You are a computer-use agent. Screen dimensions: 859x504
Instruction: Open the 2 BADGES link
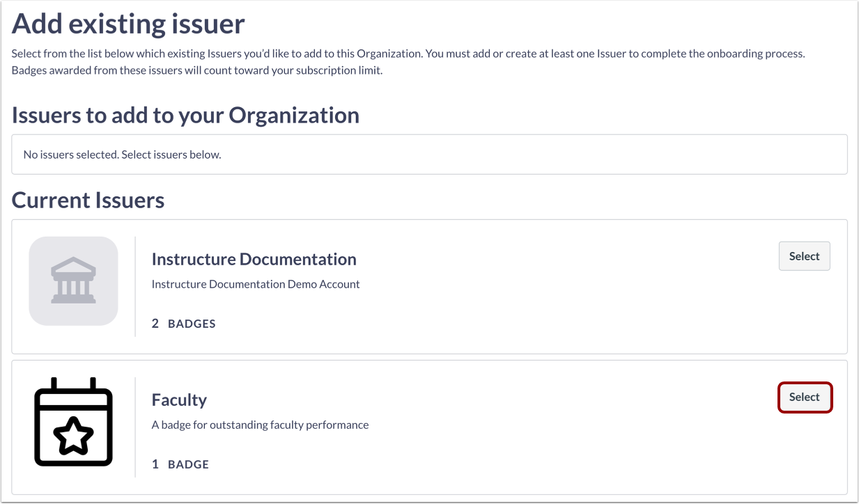[x=183, y=323]
